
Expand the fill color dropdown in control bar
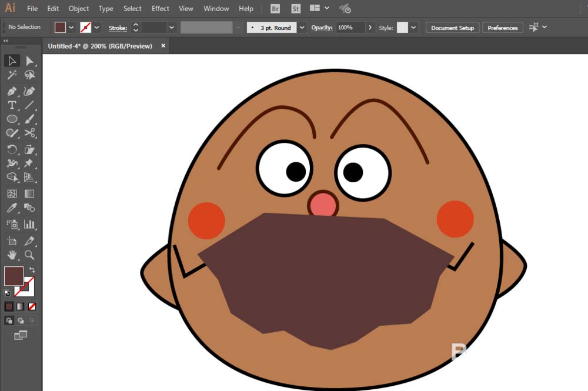(71, 28)
